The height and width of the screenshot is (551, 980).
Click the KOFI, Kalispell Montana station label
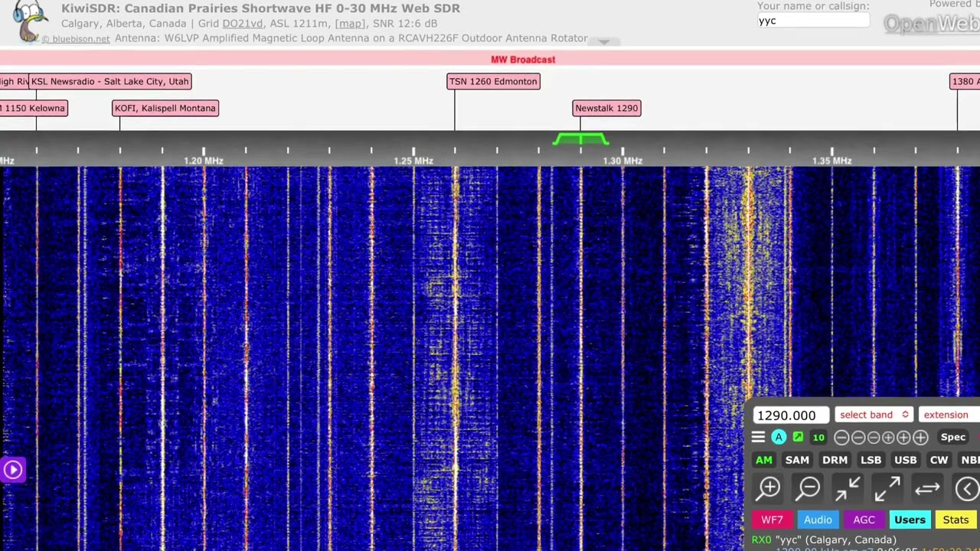click(165, 108)
